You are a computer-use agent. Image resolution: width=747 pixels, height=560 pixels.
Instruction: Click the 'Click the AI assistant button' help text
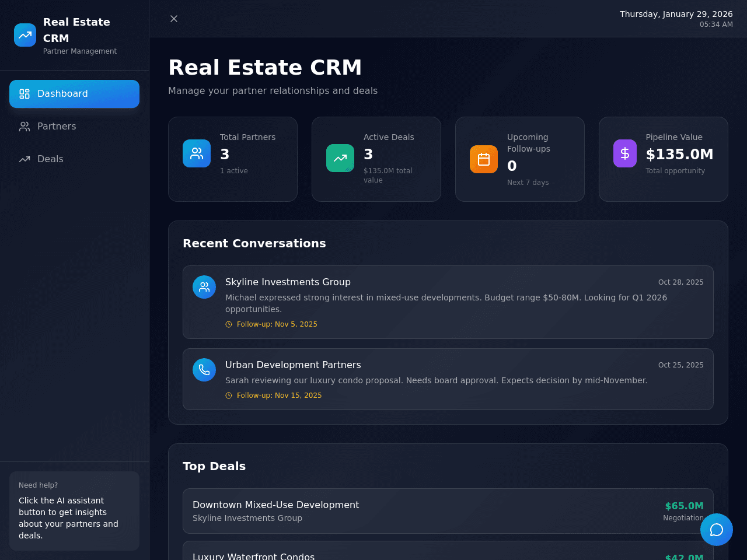pyautogui.click(x=69, y=518)
